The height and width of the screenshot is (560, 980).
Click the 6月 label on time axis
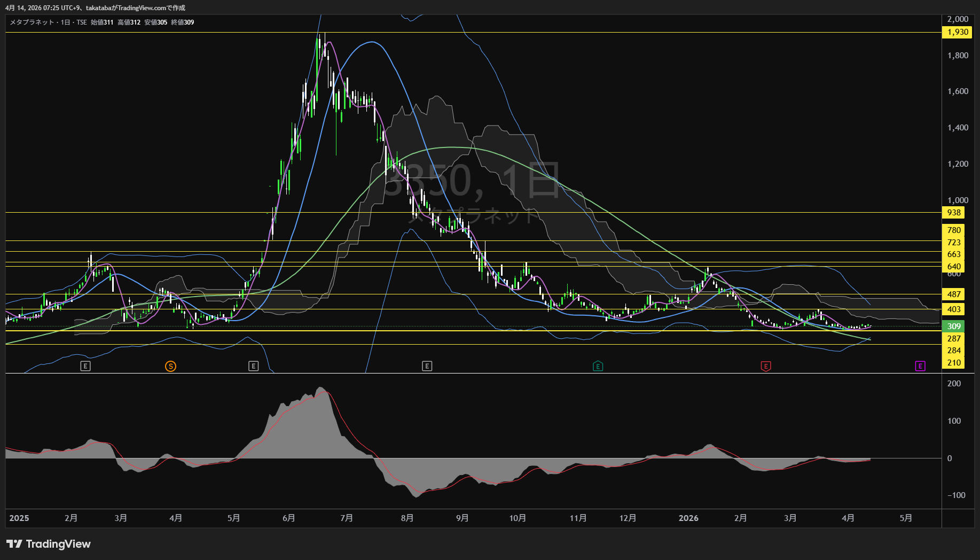(288, 518)
